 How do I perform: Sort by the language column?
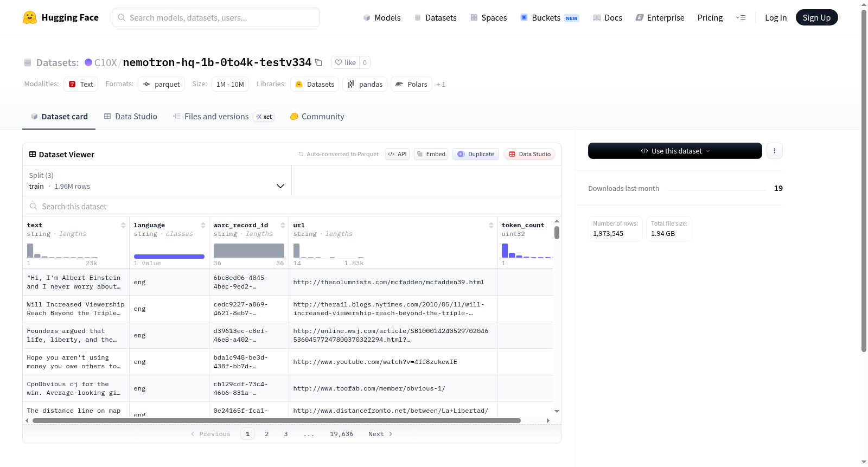203,225
